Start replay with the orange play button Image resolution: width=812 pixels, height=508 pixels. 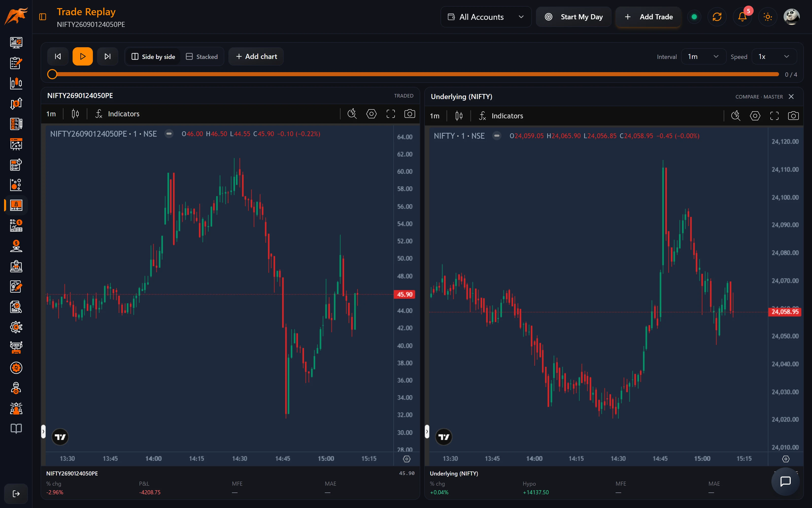[82, 56]
